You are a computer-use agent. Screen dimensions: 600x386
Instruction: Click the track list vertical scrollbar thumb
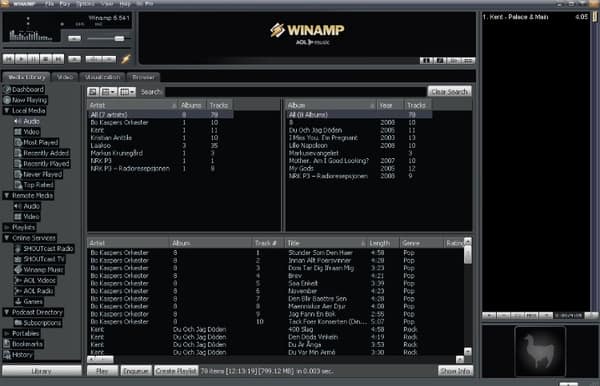(x=468, y=254)
